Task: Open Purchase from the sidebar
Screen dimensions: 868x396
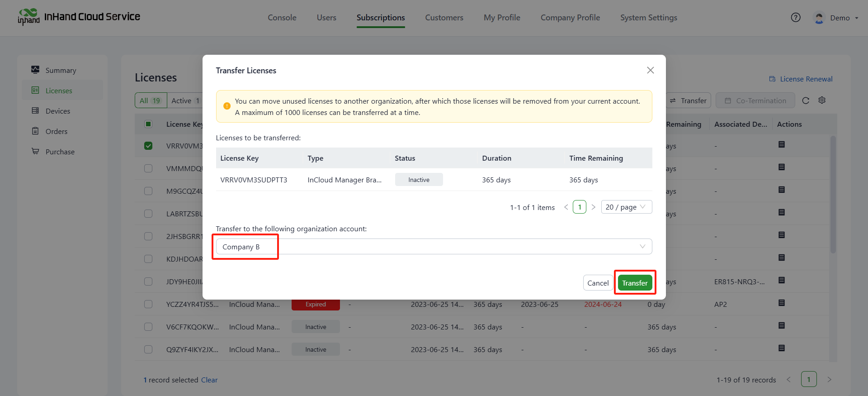Action: click(x=60, y=152)
